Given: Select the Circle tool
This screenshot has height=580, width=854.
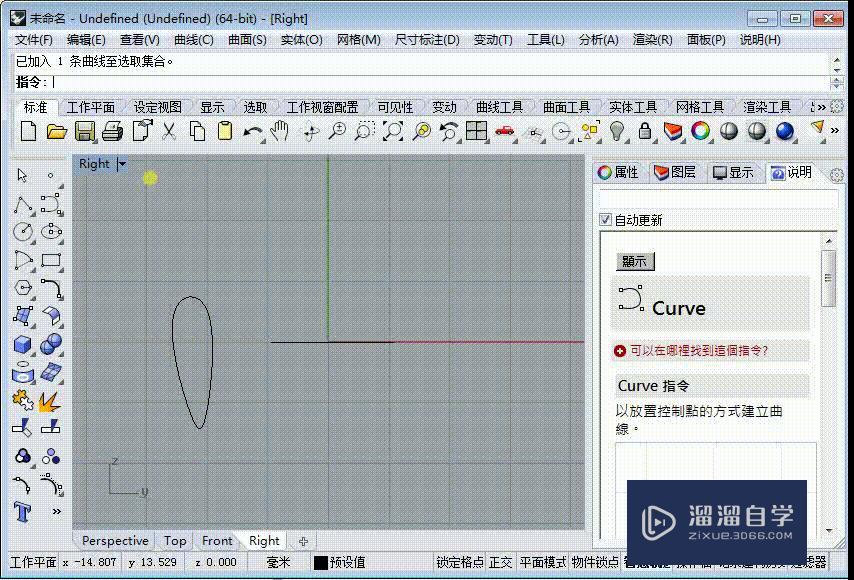Looking at the screenshot, I should pyautogui.click(x=22, y=231).
